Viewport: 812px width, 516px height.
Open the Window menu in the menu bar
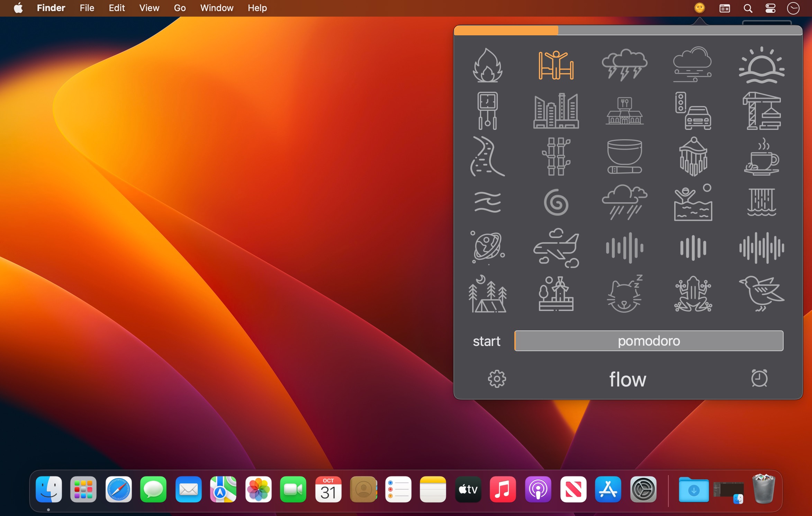(217, 8)
